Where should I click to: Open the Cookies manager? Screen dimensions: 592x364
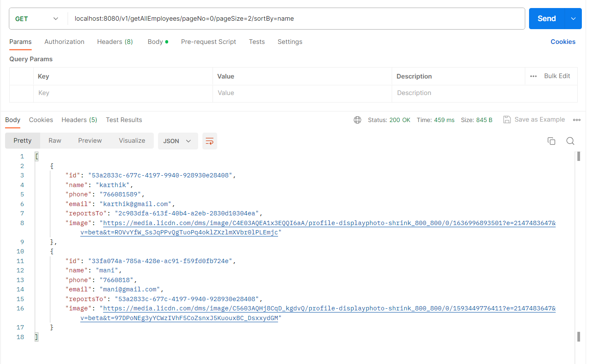(x=563, y=42)
